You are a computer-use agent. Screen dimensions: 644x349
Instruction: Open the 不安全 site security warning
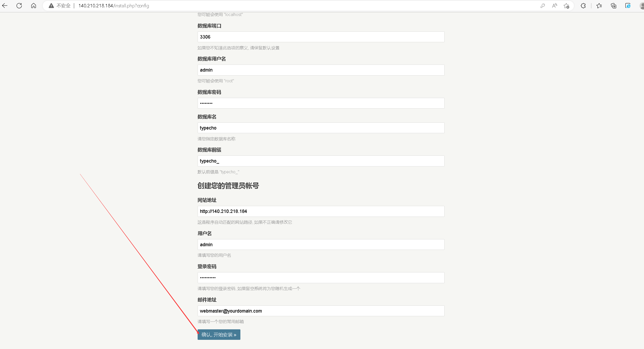60,6
